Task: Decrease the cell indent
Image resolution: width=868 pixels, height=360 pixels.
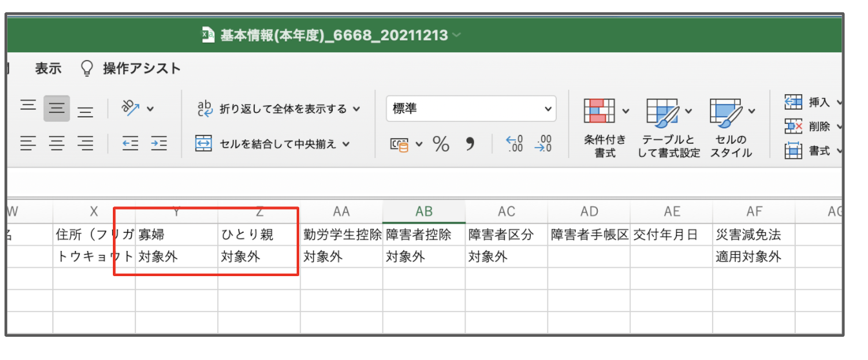Action: pos(131,143)
